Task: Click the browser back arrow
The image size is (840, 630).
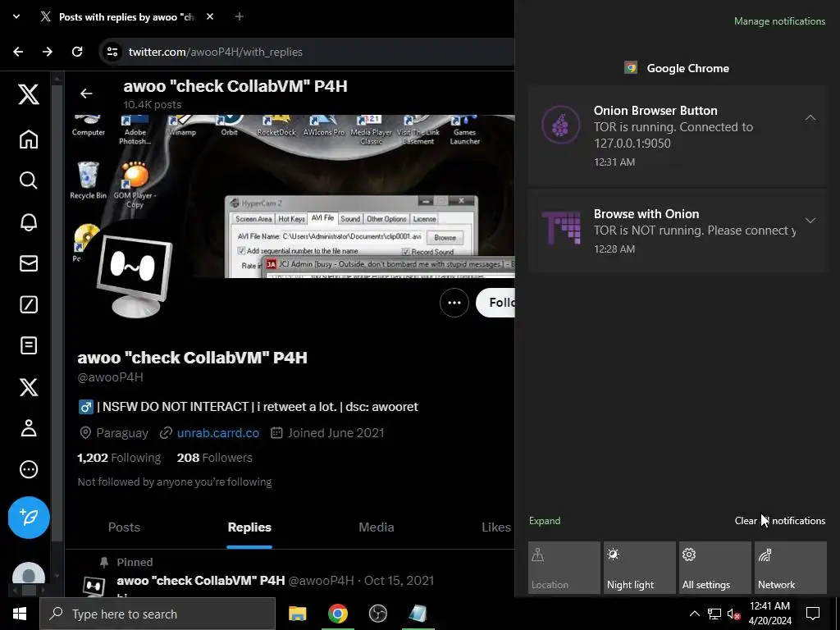Action: (18, 52)
